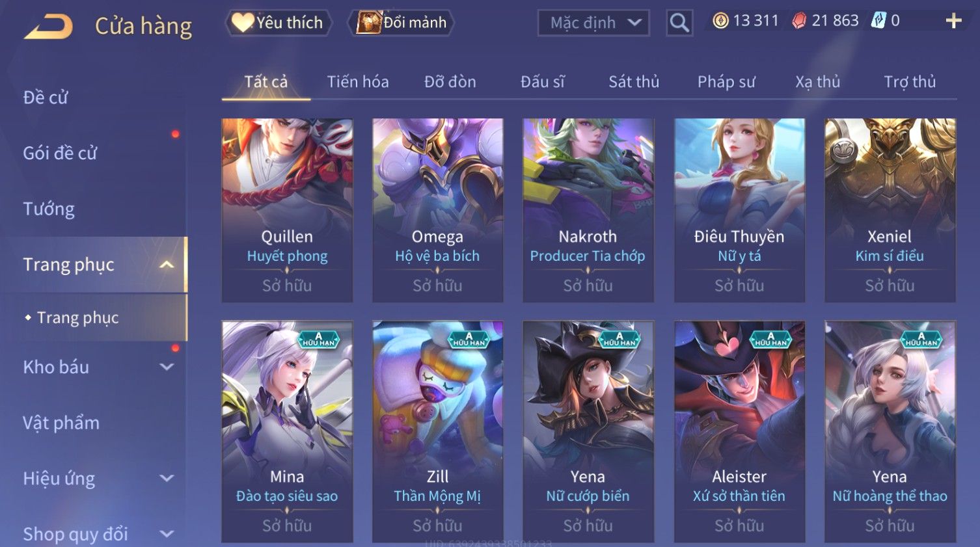
Task: Collapse the Trang phục sidebar section
Action: tap(167, 265)
